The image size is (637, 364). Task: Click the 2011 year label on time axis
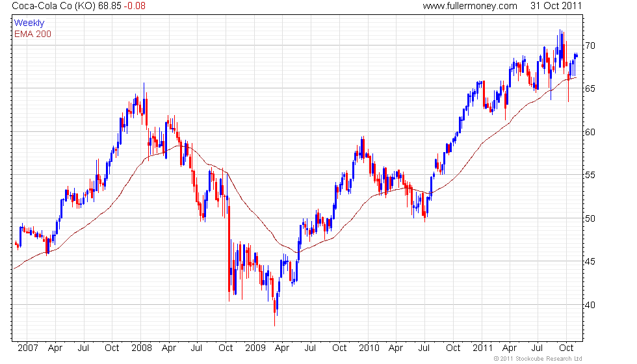pos(482,348)
